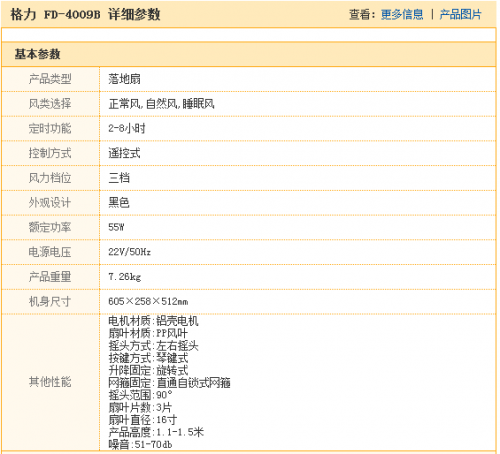The width and height of the screenshot is (500, 454).
Task: Select the line 升降固定:旋转式
Action: point(148,370)
